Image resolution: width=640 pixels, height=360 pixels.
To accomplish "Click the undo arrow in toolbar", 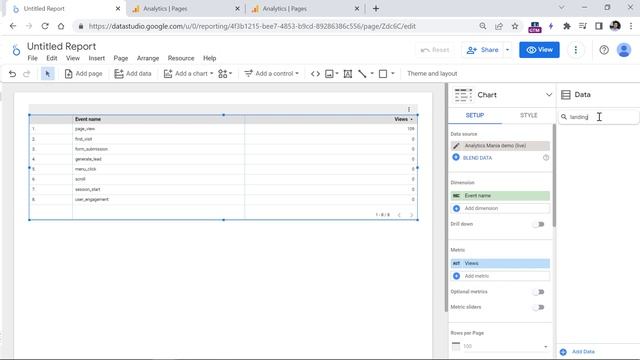I will click(12, 74).
